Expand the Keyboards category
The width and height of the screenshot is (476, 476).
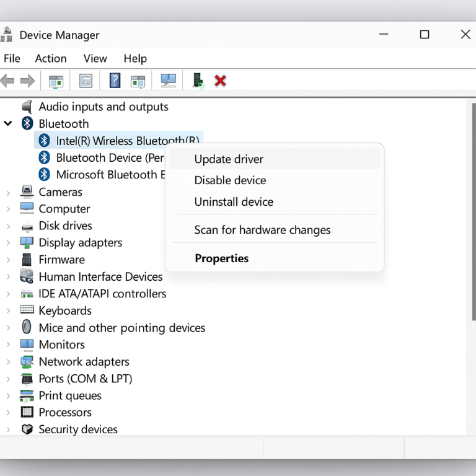tap(8, 311)
